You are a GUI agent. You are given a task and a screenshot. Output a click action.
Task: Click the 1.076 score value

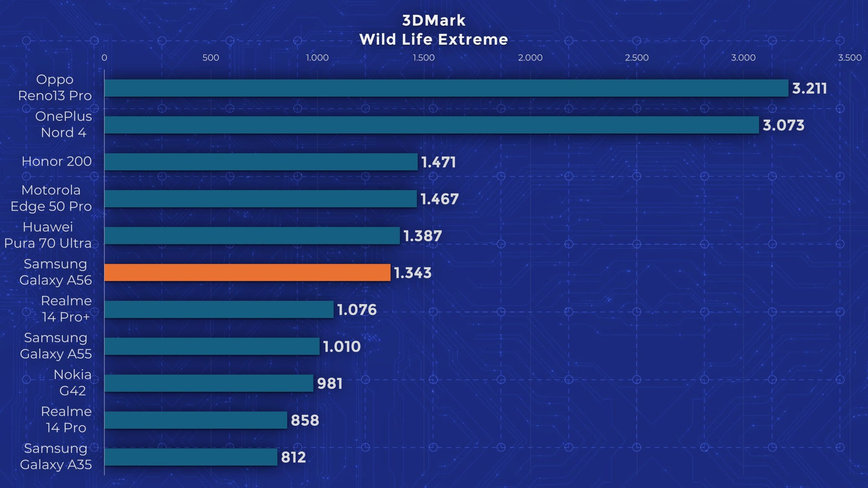pyautogui.click(x=357, y=310)
